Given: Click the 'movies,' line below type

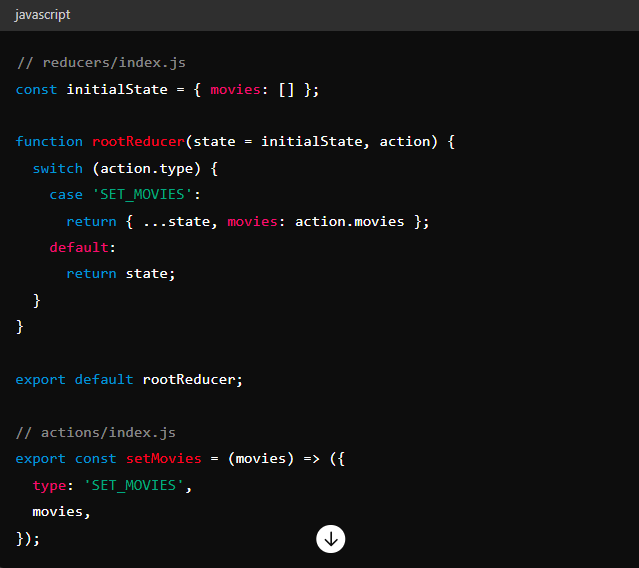Looking at the screenshot, I should tap(62, 511).
